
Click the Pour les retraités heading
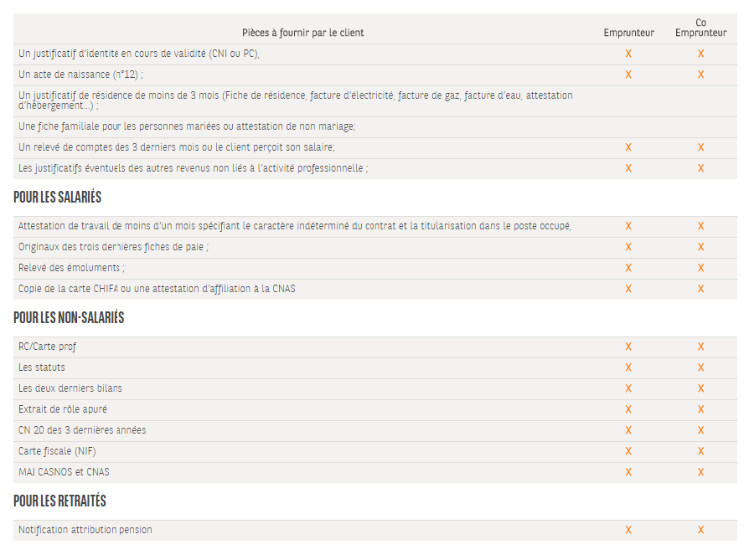point(59,501)
